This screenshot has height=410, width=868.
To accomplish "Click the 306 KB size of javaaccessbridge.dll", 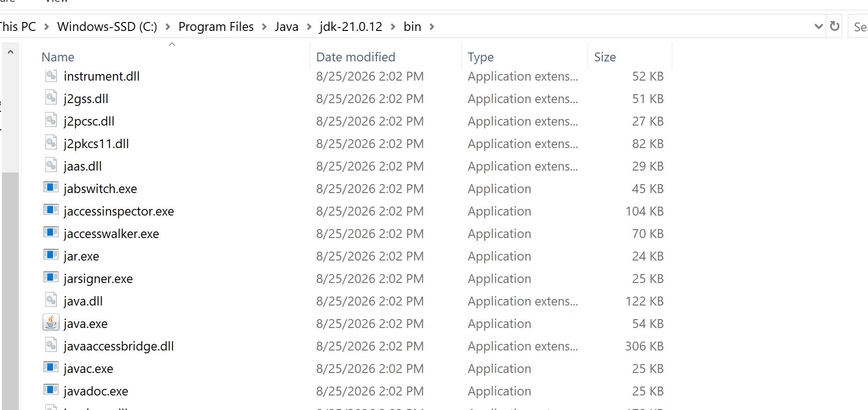I will (645, 346).
